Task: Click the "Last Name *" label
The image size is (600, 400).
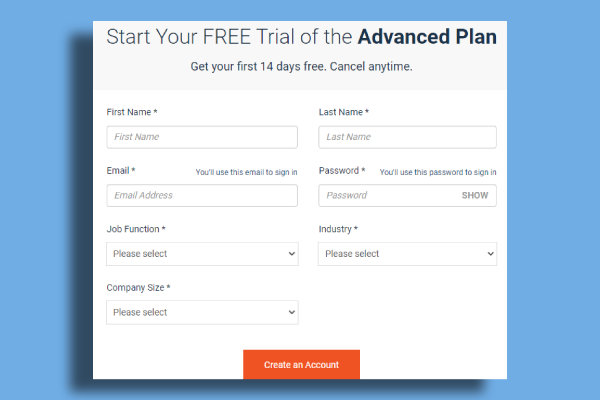Action: pyautogui.click(x=344, y=113)
